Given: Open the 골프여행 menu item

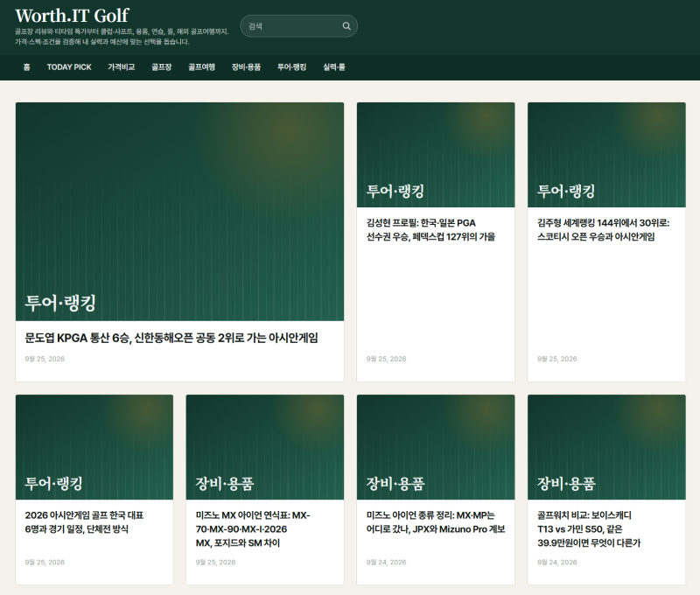Looking at the screenshot, I should tap(201, 67).
